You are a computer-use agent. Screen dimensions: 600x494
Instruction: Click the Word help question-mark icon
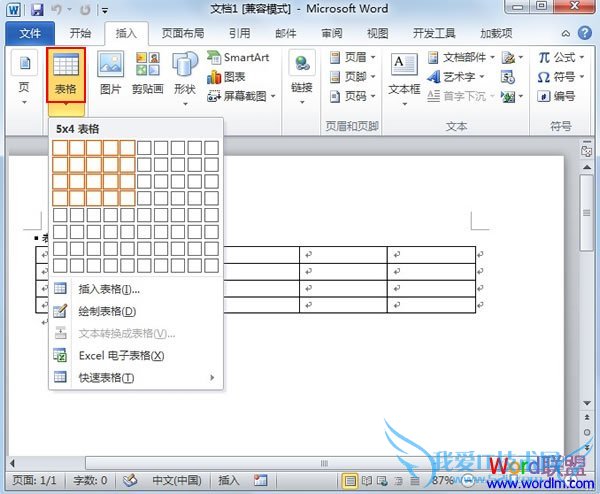click(x=584, y=33)
